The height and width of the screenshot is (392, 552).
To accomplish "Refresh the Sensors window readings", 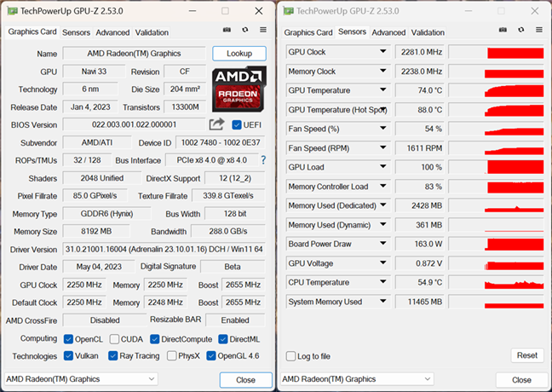I will pos(520,32).
